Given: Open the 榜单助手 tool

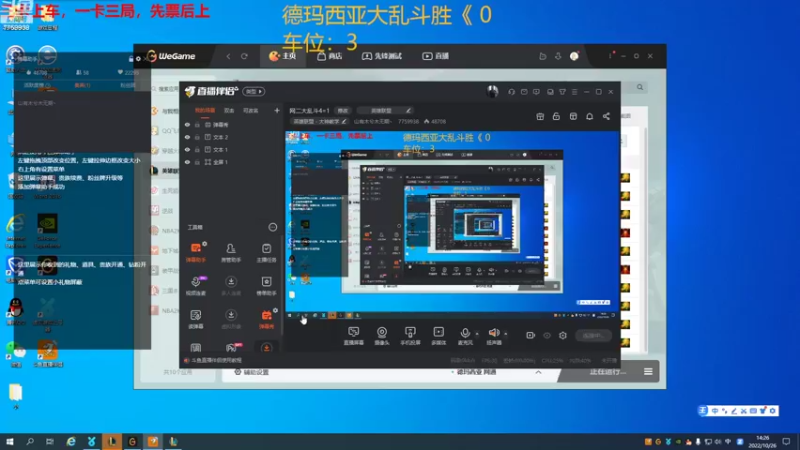Looking at the screenshot, I should click(266, 286).
